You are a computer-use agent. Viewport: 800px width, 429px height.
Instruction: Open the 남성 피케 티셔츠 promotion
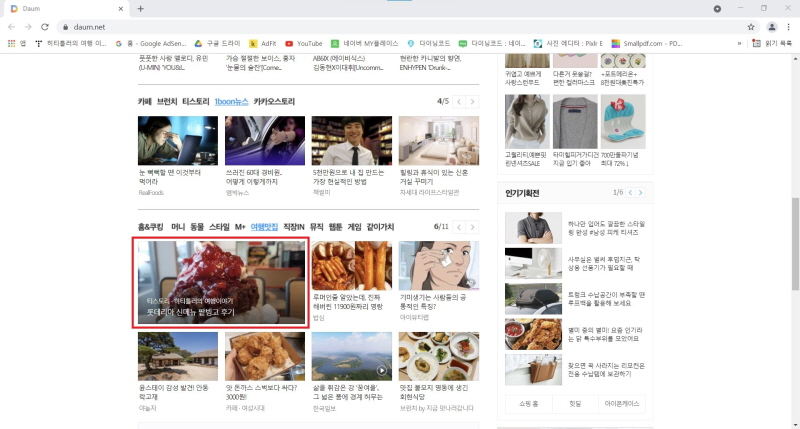click(575, 228)
